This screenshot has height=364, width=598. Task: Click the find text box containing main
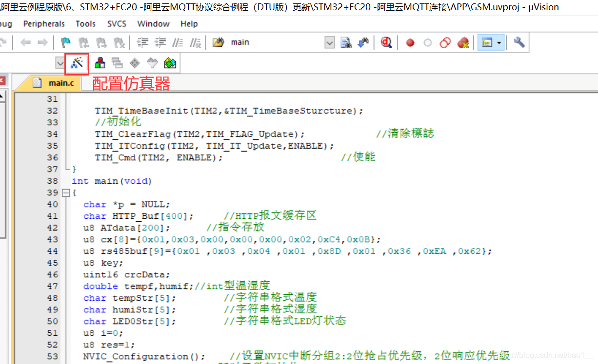point(276,42)
